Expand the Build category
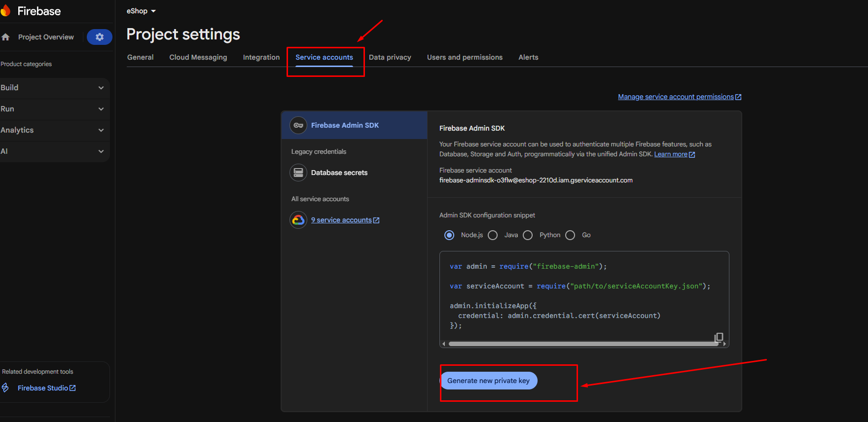Image resolution: width=868 pixels, height=422 pixels. click(54, 88)
